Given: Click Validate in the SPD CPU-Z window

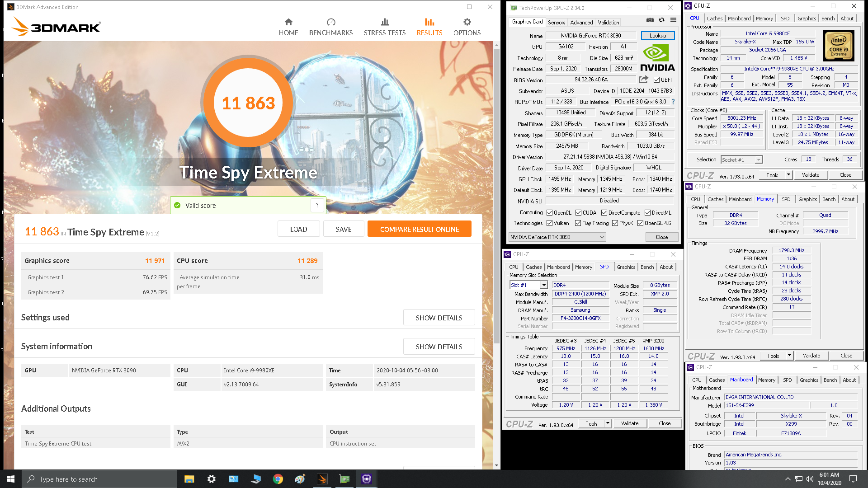Looking at the screenshot, I should (630, 423).
